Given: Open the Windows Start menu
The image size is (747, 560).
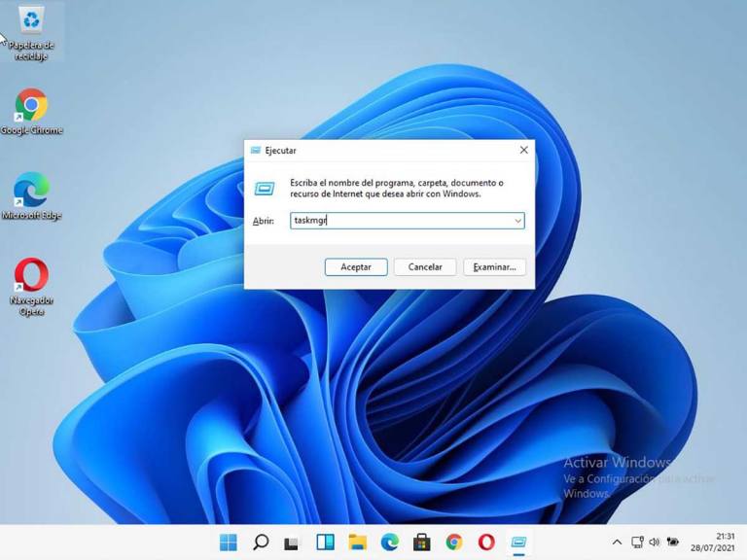Looking at the screenshot, I should (229, 542).
